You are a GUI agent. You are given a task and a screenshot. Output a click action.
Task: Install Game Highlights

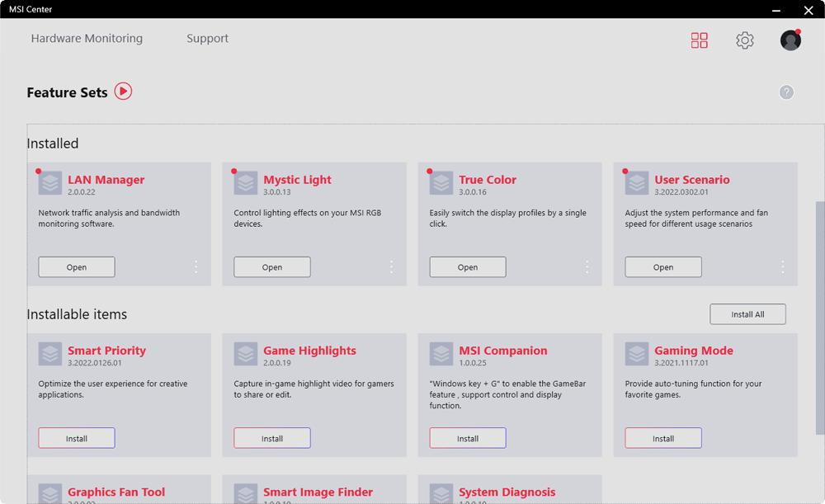[x=272, y=438]
